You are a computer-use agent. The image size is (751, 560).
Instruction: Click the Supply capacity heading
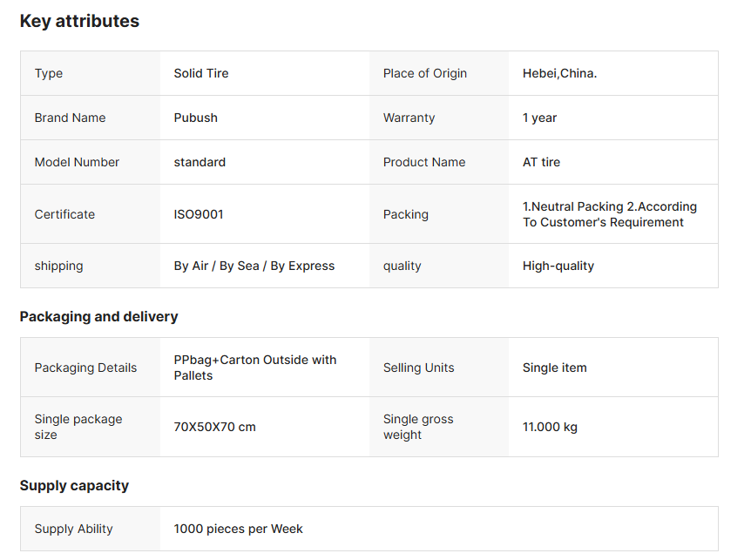click(74, 485)
